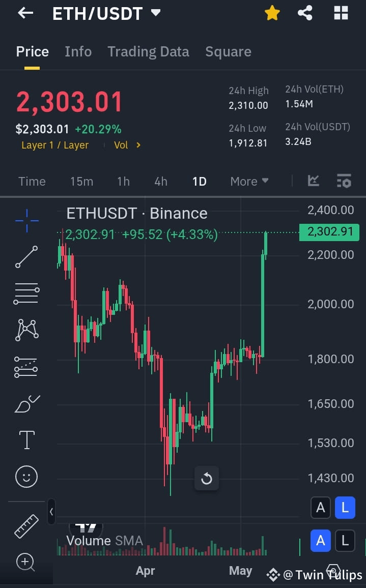The image size is (366, 588).
Task: Activate the zoom-in magnifier tool
Action: click(x=25, y=562)
